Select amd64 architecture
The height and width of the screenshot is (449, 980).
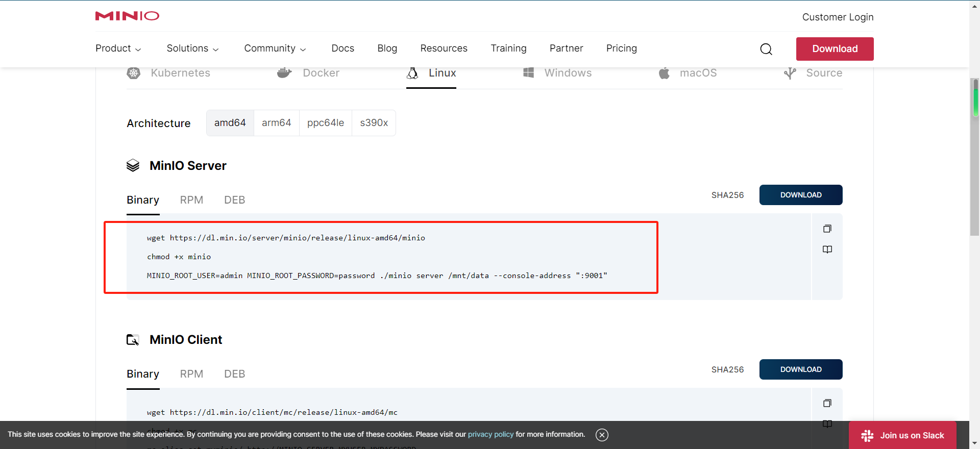click(x=230, y=123)
